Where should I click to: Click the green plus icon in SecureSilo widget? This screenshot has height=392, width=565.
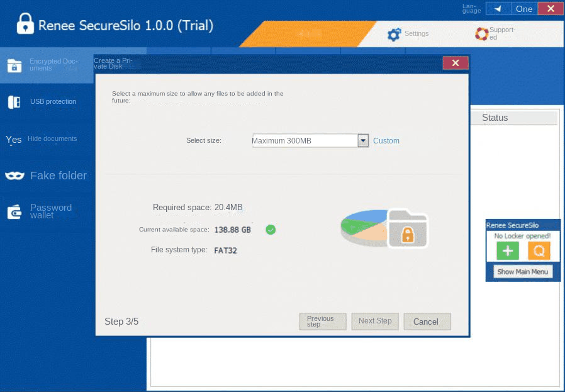click(x=507, y=250)
